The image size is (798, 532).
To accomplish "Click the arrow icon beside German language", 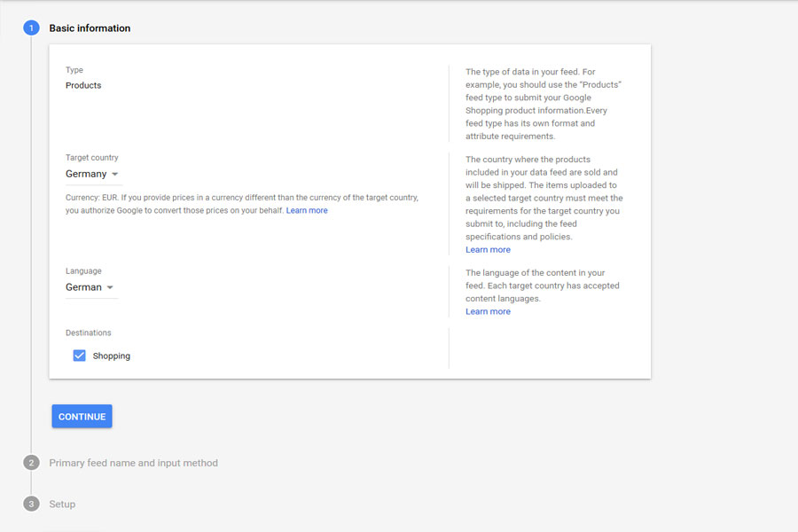I will point(110,287).
